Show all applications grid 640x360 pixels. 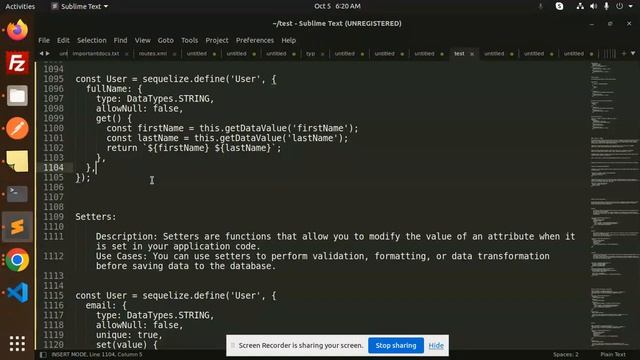coord(17,344)
